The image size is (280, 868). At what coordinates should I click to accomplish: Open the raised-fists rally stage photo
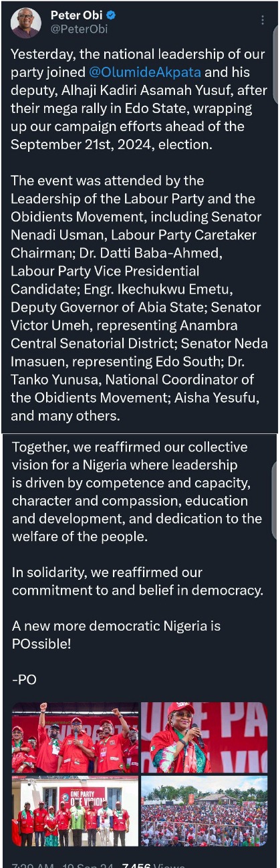[x=75, y=738]
